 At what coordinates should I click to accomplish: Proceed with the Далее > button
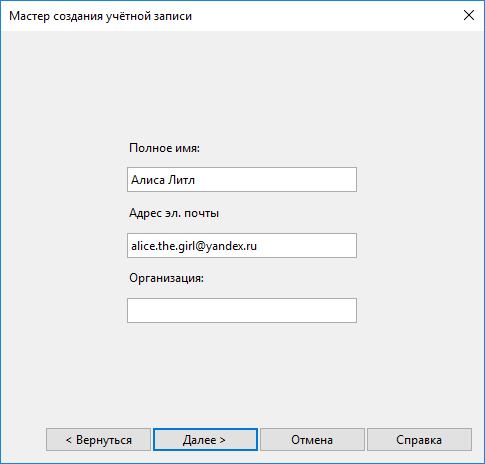point(205,440)
